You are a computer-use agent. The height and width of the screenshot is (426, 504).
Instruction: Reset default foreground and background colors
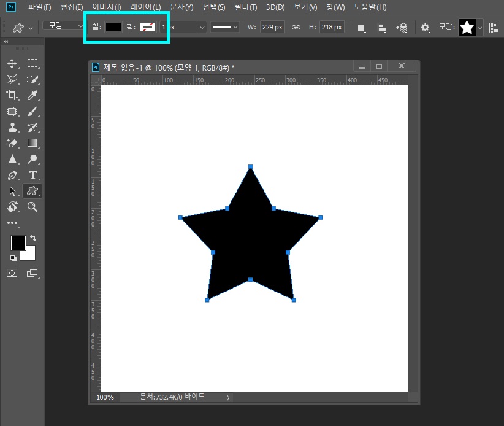tap(13, 258)
